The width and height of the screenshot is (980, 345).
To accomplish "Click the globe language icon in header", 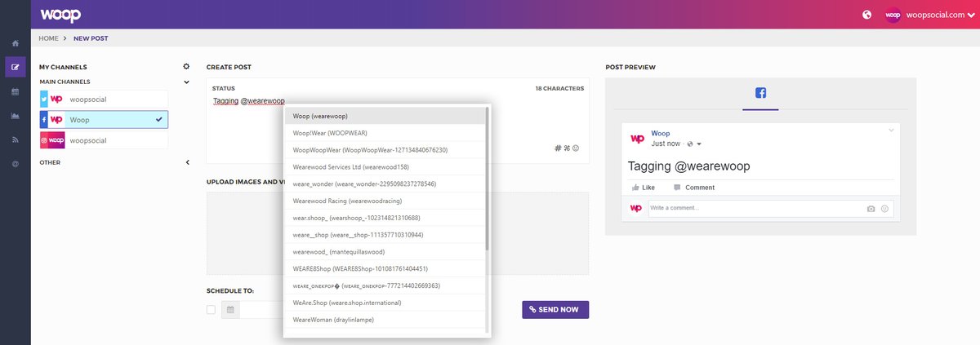I will point(867,15).
